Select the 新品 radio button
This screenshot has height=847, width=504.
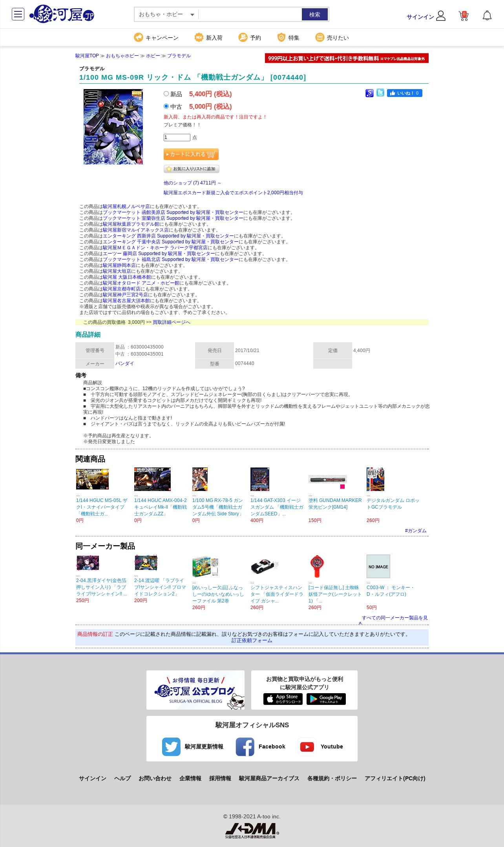(x=166, y=94)
